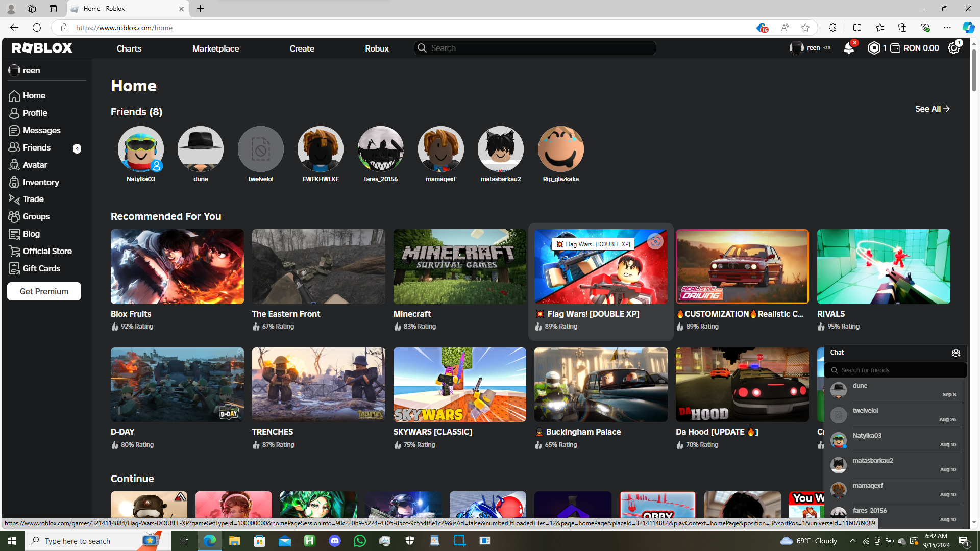The width and height of the screenshot is (980, 551).
Task: Click the visual search icon on Flag Wars
Action: 655,241
